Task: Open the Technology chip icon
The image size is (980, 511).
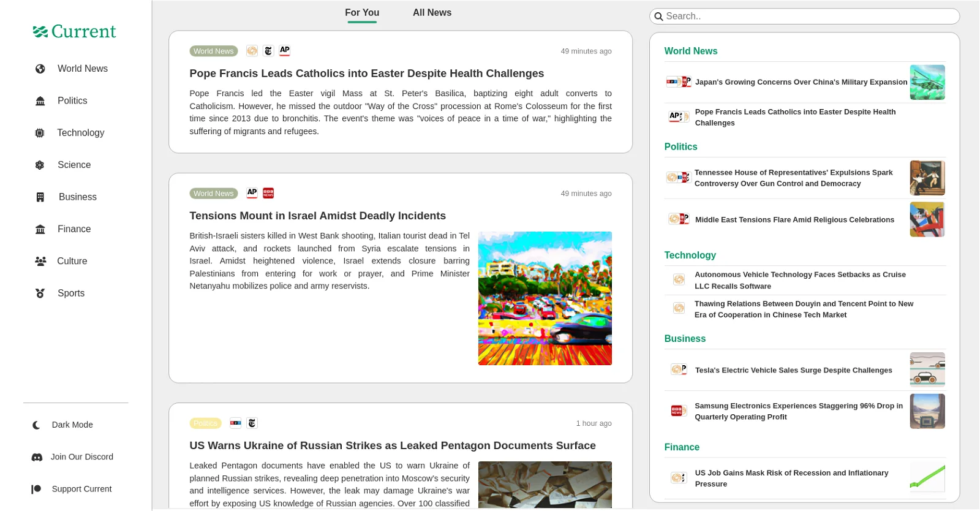Action: [40, 133]
